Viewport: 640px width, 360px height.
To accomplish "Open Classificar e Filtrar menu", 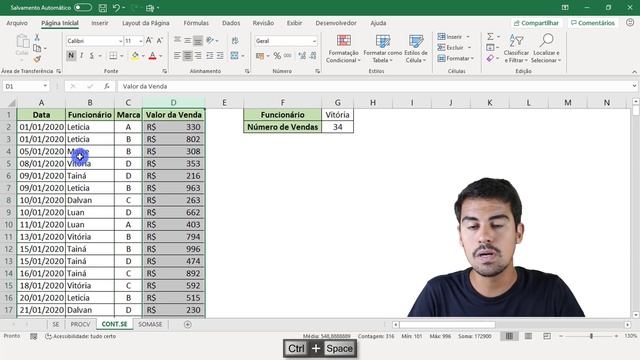I will (516, 49).
